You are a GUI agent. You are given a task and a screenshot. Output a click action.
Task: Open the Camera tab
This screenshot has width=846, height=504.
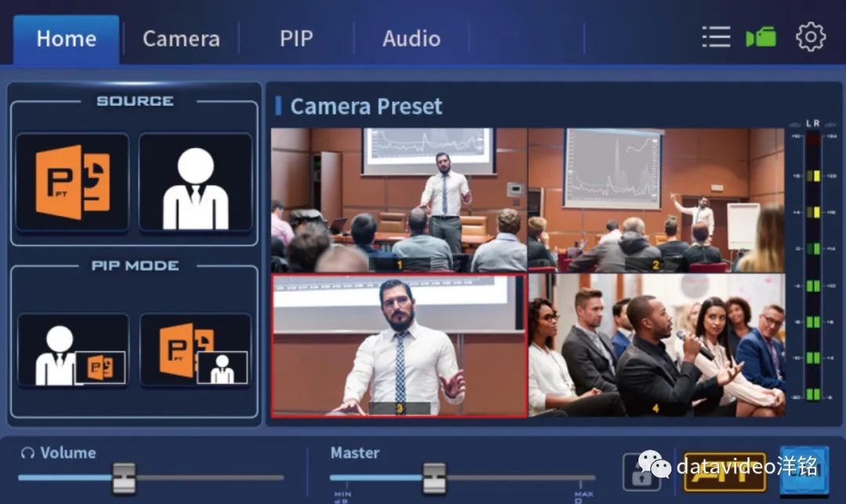[x=181, y=38]
